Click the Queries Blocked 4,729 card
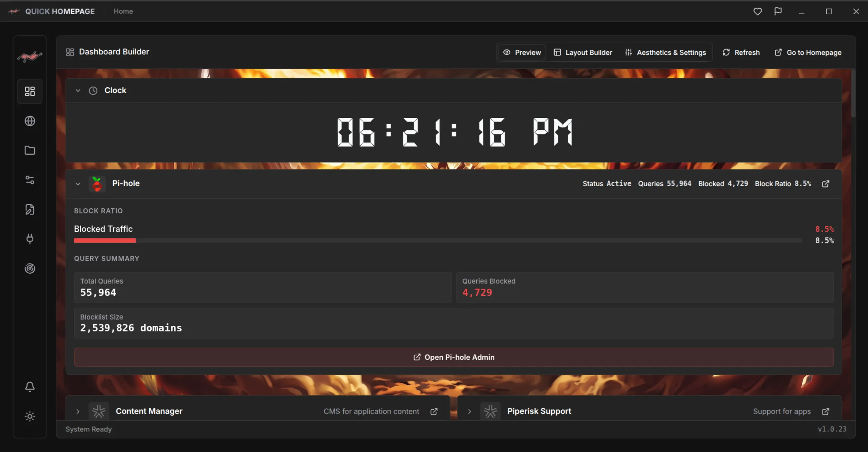Screen dimensions: 868x452 tap(645, 287)
